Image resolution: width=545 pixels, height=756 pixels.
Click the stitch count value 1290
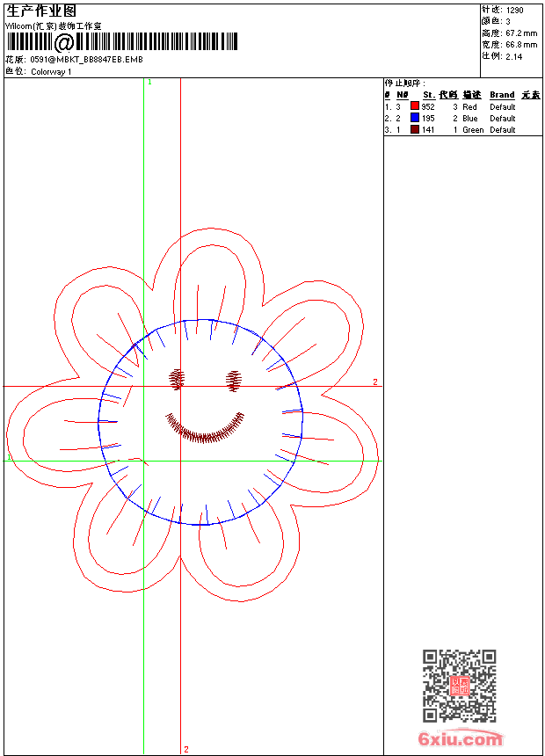(514, 10)
